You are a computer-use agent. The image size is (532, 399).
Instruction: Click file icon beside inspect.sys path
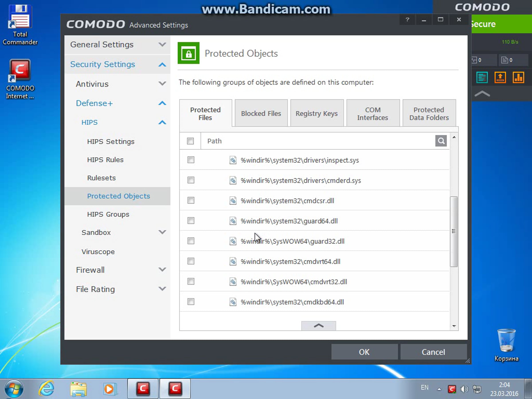(233, 160)
